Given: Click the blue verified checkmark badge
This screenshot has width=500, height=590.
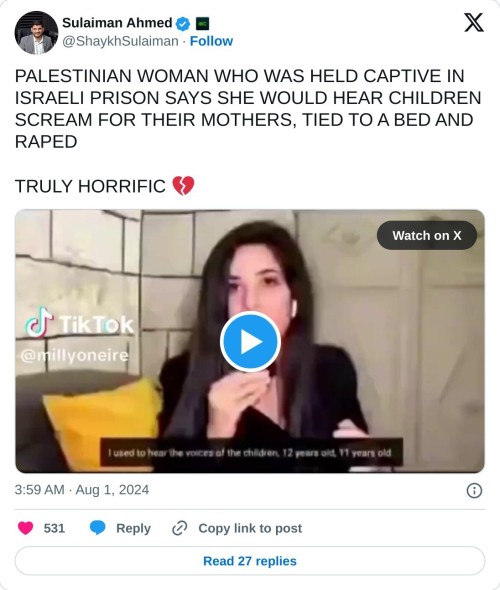Looking at the screenshot, I should (183, 24).
